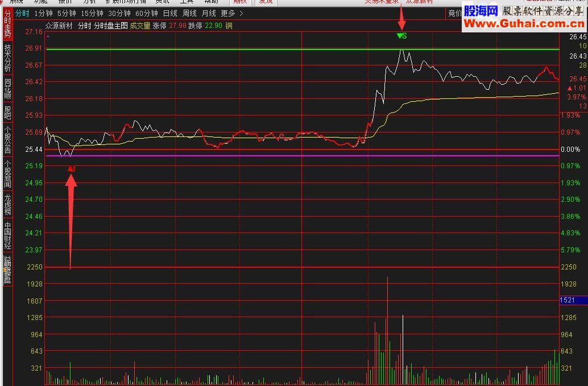Click the 24.21 price axis label

point(34,233)
